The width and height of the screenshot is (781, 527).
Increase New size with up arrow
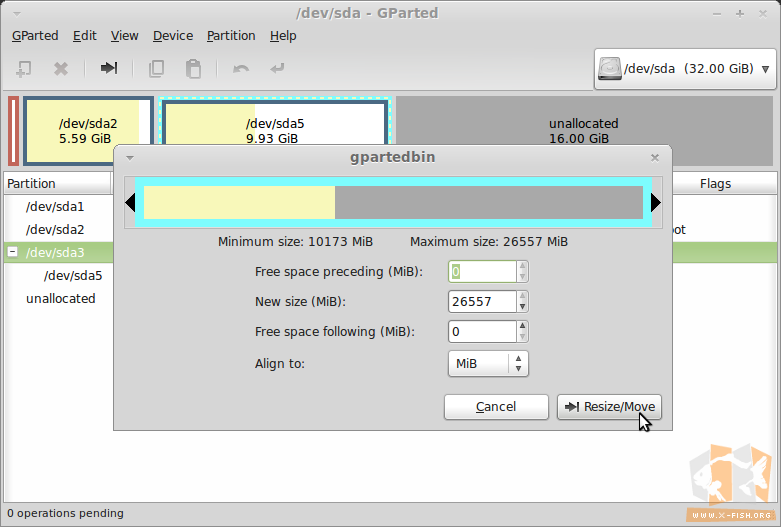(x=522, y=296)
